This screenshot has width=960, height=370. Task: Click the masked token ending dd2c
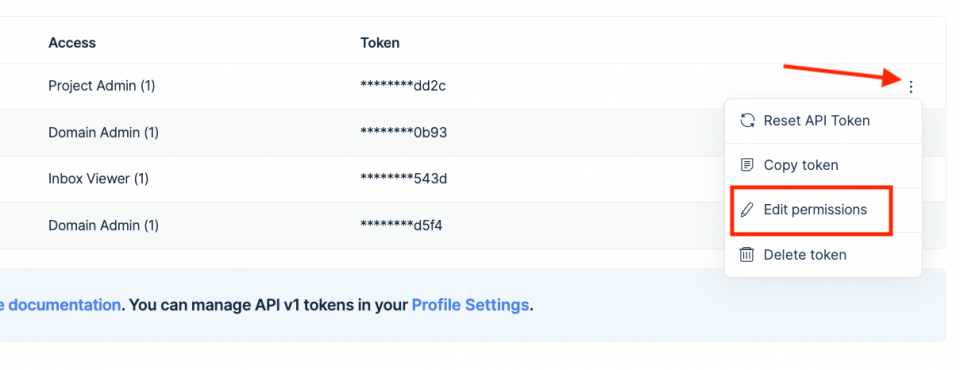click(x=403, y=86)
